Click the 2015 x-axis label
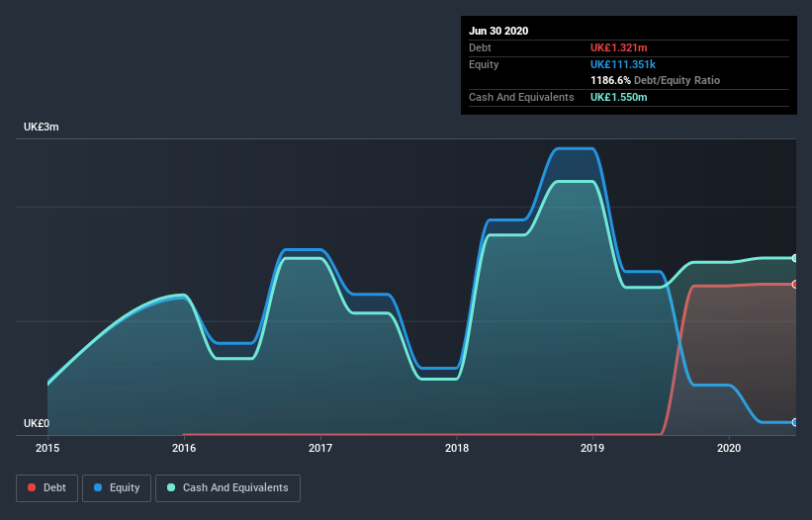Screen dimensions: 812x520 point(47,448)
